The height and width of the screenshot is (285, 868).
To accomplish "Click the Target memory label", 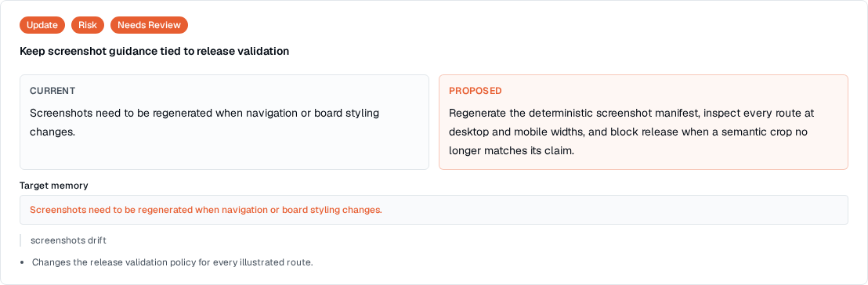I will [54, 186].
